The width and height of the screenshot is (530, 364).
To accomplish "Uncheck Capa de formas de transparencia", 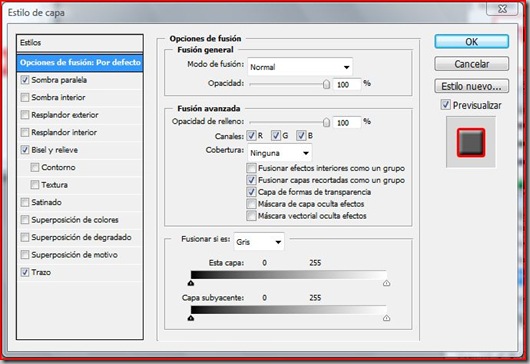I will click(251, 192).
